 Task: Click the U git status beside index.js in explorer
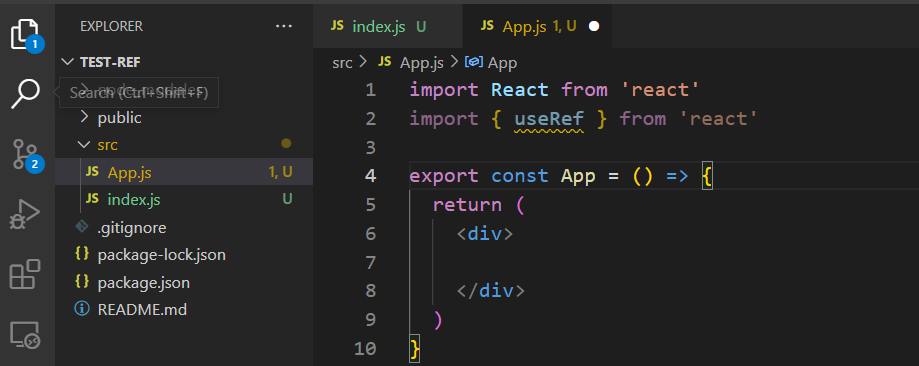(x=287, y=199)
